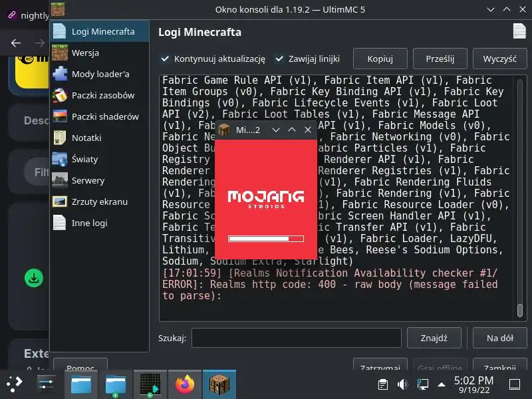Open Paczki shaderów icon

click(60, 116)
